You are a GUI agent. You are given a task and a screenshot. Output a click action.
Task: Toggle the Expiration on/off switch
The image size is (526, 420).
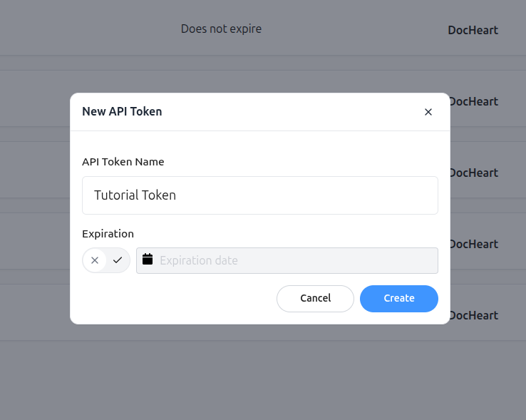pos(106,260)
